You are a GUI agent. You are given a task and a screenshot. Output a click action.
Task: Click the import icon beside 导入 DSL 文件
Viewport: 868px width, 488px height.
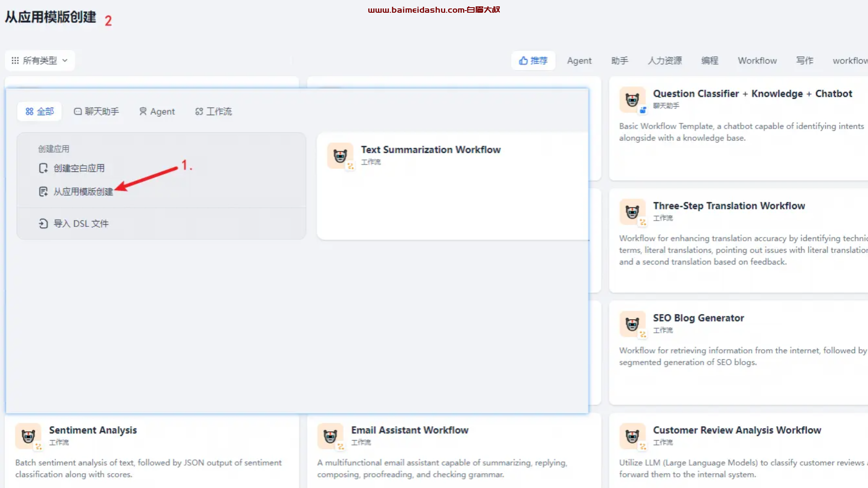coord(43,223)
